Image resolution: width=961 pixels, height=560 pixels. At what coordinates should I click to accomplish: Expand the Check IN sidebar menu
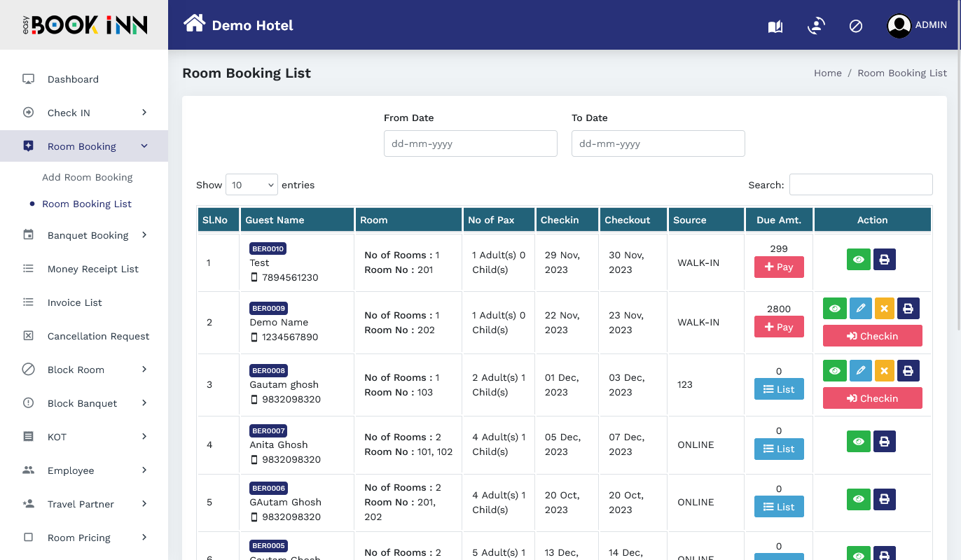click(x=84, y=113)
